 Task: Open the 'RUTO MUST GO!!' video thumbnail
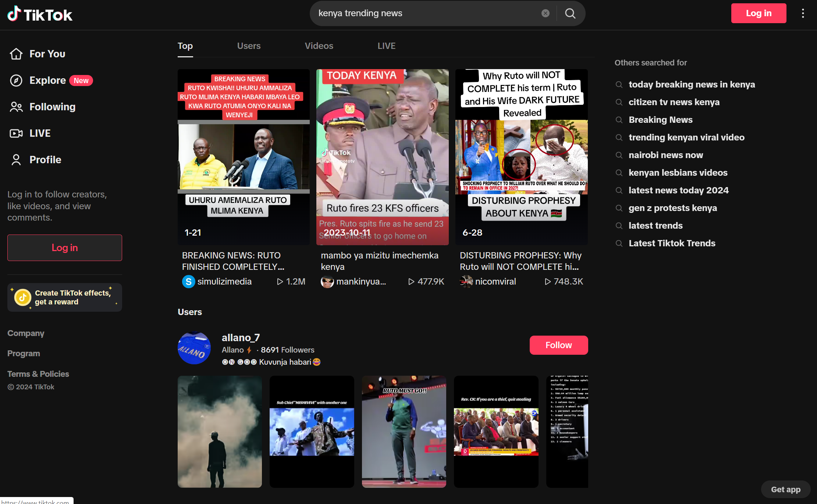click(404, 432)
